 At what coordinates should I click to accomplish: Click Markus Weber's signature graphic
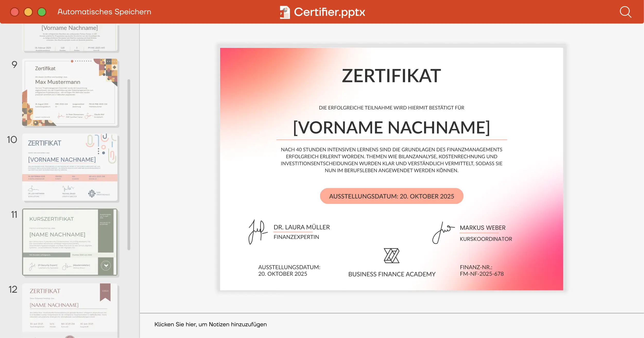[443, 232]
